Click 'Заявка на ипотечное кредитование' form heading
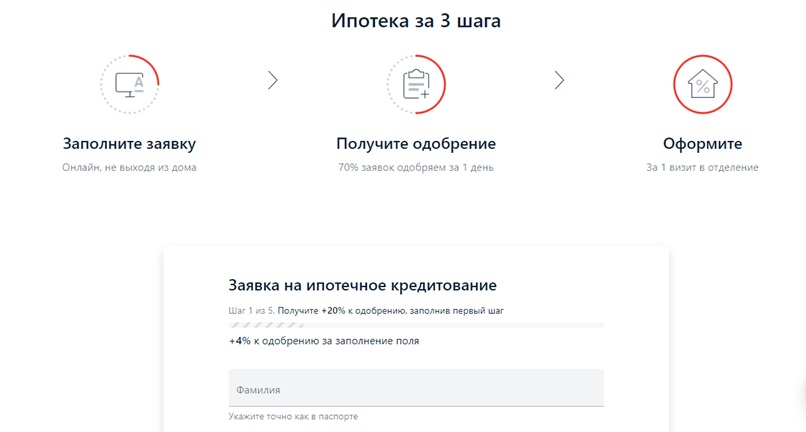The width and height of the screenshot is (806, 432). (362, 285)
